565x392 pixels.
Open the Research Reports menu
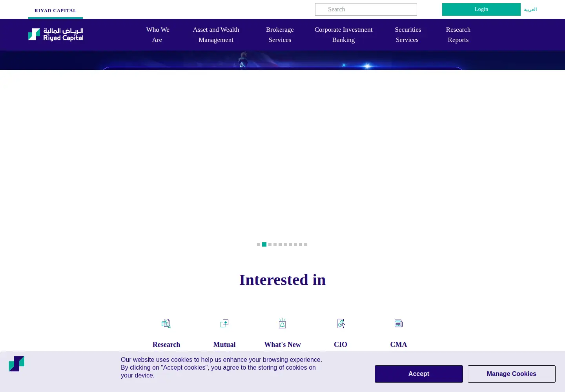click(458, 34)
